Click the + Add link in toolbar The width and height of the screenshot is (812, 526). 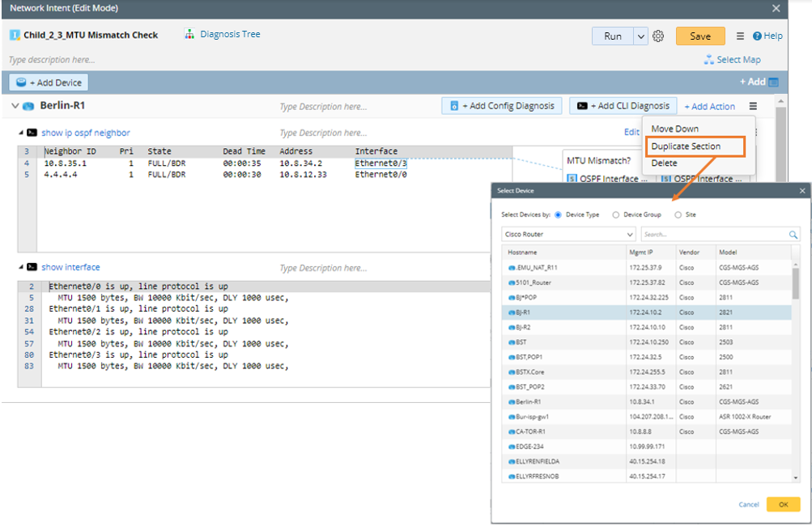click(x=752, y=82)
